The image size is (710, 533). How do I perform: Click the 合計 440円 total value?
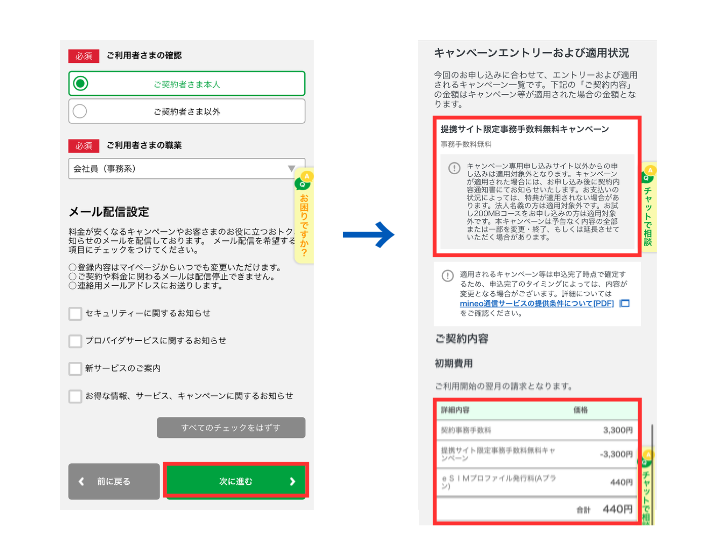(x=618, y=509)
